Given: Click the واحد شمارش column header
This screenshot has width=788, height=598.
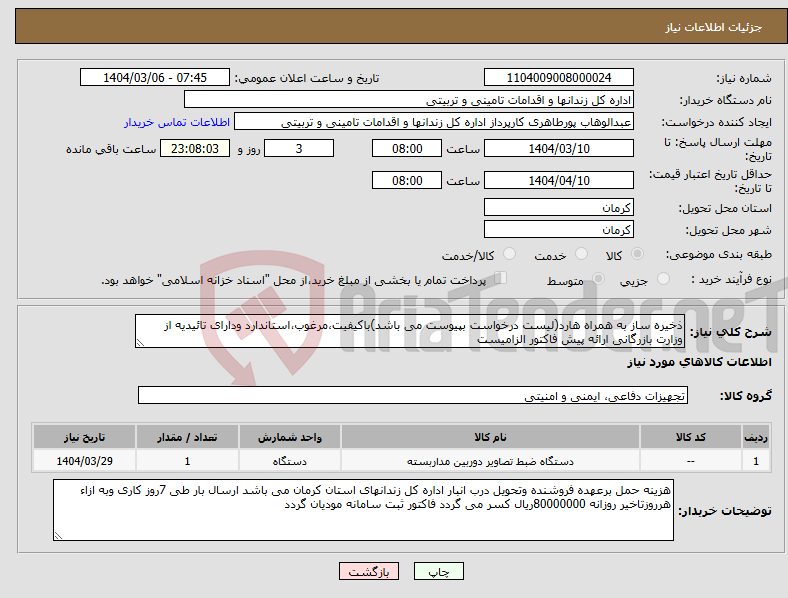Looking at the screenshot, I should (290, 437).
